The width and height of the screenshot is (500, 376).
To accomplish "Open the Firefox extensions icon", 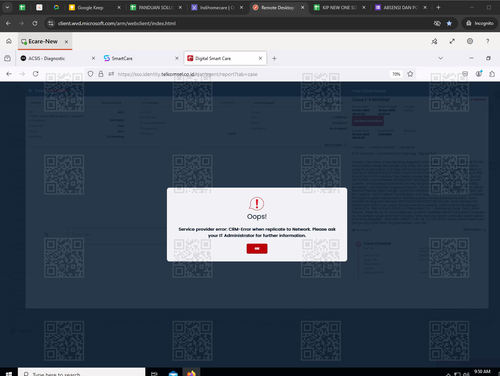I will click(492, 74).
